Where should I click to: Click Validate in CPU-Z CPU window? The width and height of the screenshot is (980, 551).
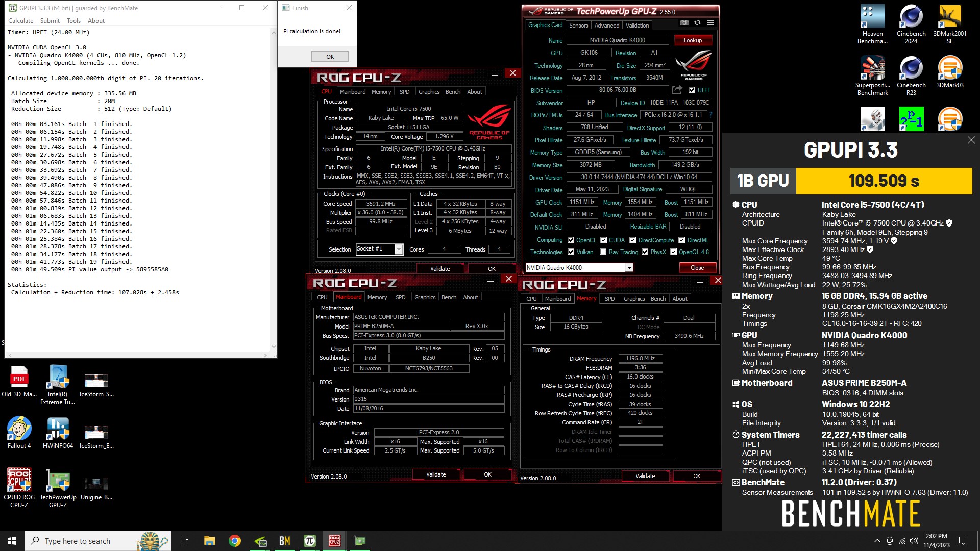tap(440, 269)
